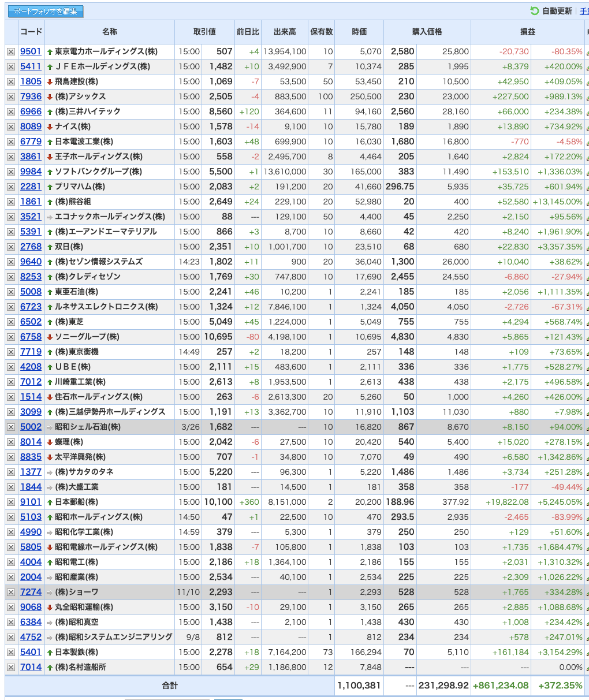The height and width of the screenshot is (700, 589).
Task: Open stock code link 6758
Action: (31, 337)
